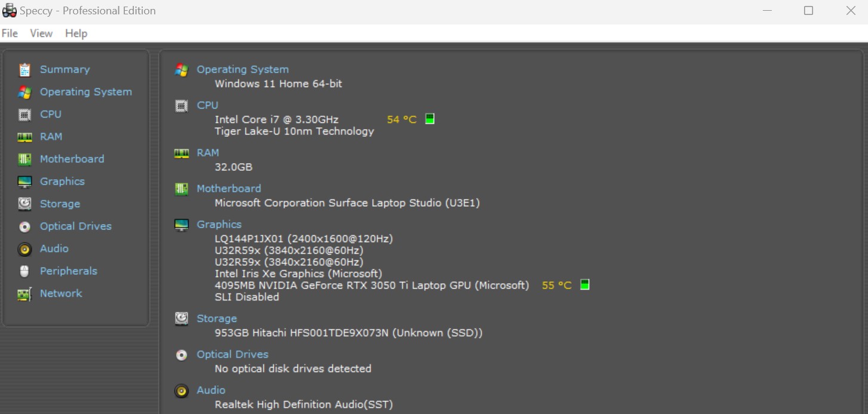Open the File menu
This screenshot has width=868, height=414.
10,33
